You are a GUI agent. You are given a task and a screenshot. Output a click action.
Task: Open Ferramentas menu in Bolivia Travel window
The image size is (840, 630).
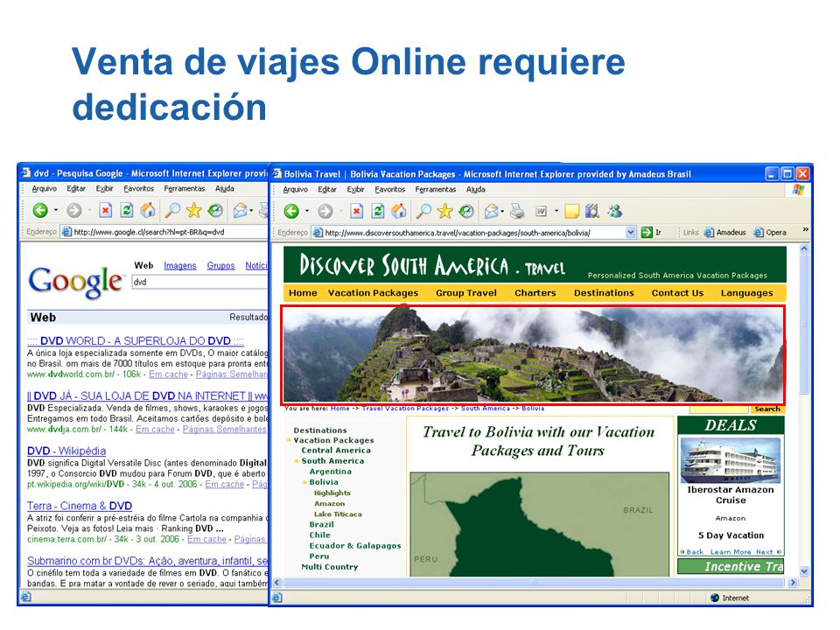pos(436,190)
